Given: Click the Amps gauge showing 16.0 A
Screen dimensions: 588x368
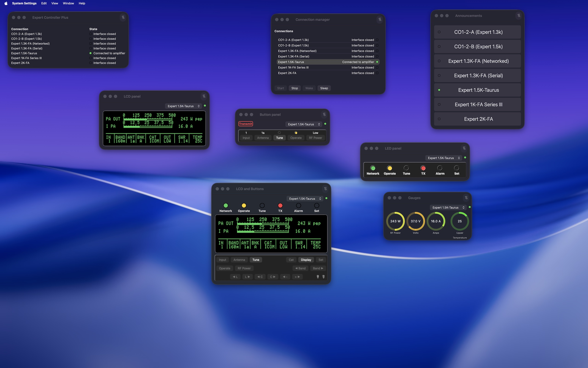Looking at the screenshot, I should tap(436, 221).
